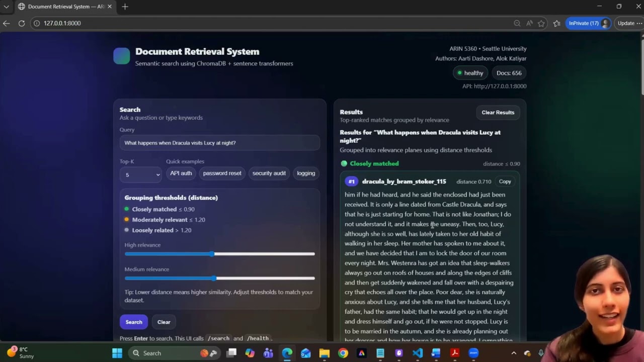Click the Clear Results button
Screen dimensions: 644x362
[x=498, y=112]
